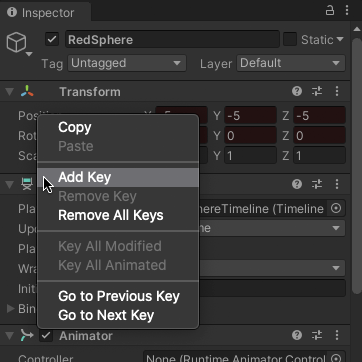Open the Transform component help icon

[297, 91]
